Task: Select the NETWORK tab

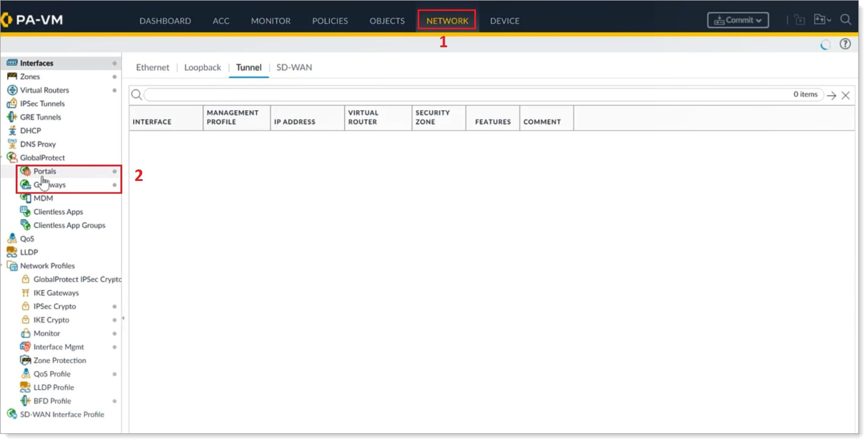Action: tap(447, 21)
